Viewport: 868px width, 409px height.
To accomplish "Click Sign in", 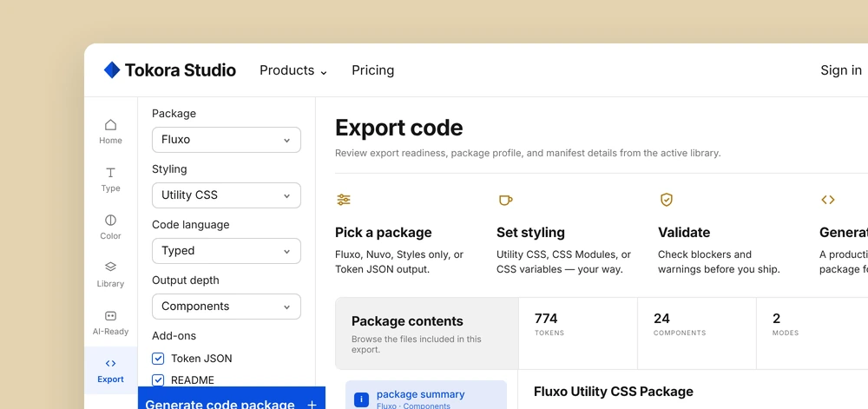I will coord(841,70).
